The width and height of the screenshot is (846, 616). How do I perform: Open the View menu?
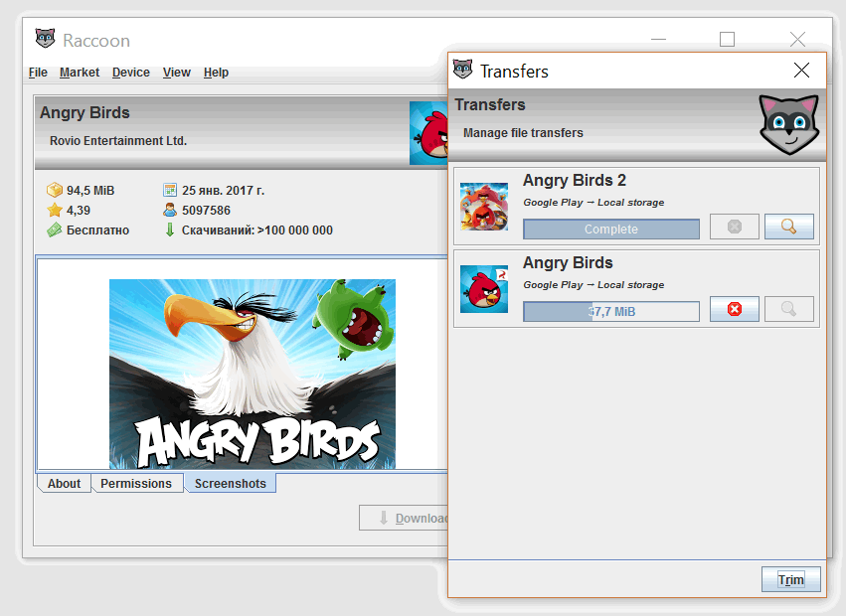[x=176, y=73]
